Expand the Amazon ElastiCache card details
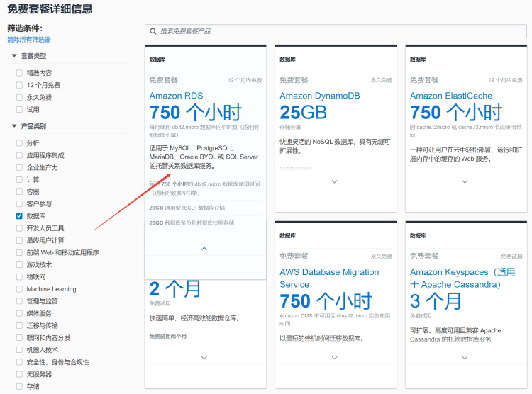 465,181
